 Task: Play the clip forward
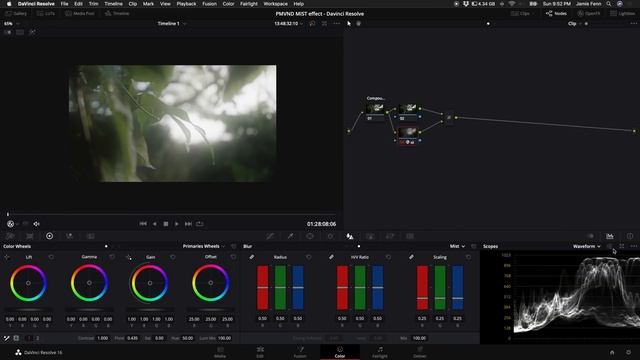[x=177, y=224]
